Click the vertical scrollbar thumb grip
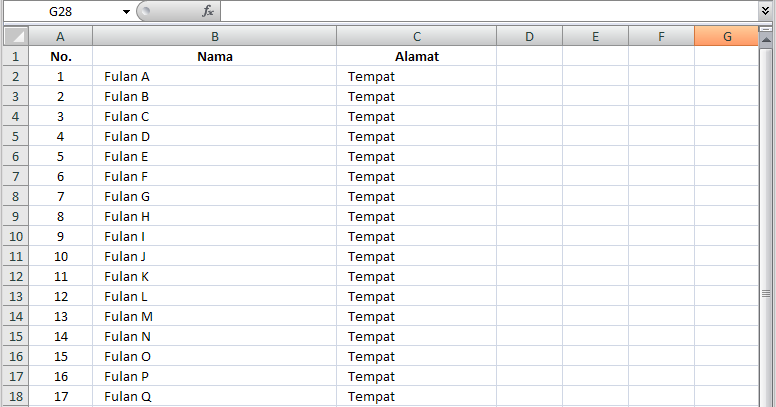This screenshot has height=407, width=776. pos(766,294)
